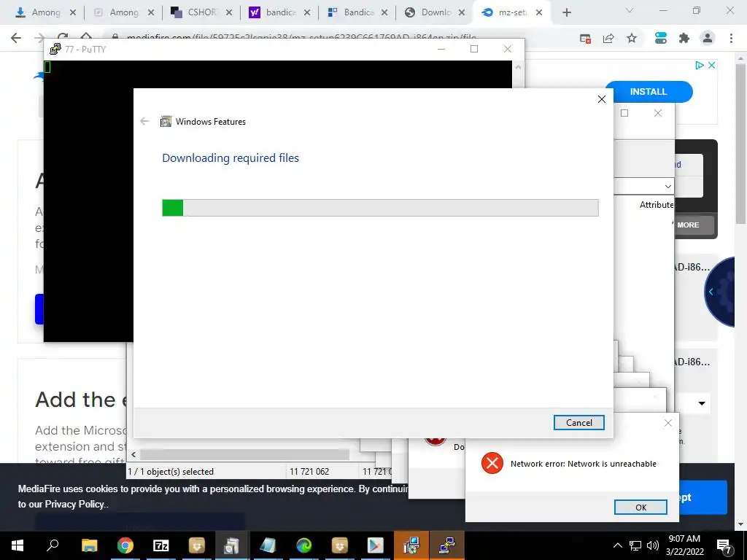Go back in the Chrome browser
This screenshot has width=747, height=560.
pos(16,38)
